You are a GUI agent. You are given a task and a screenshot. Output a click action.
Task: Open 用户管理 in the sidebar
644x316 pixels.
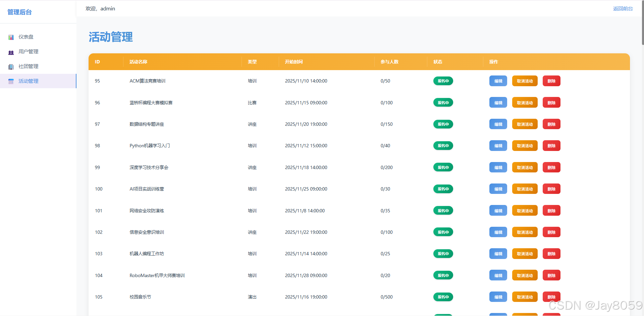[x=38, y=52]
